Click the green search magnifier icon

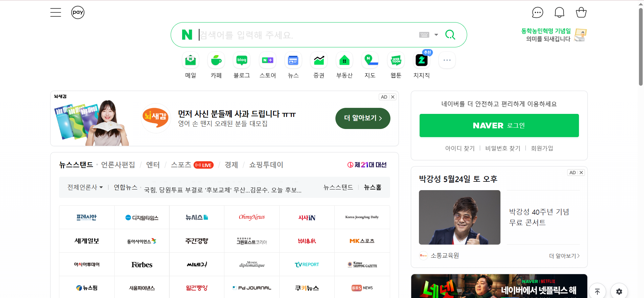[450, 35]
